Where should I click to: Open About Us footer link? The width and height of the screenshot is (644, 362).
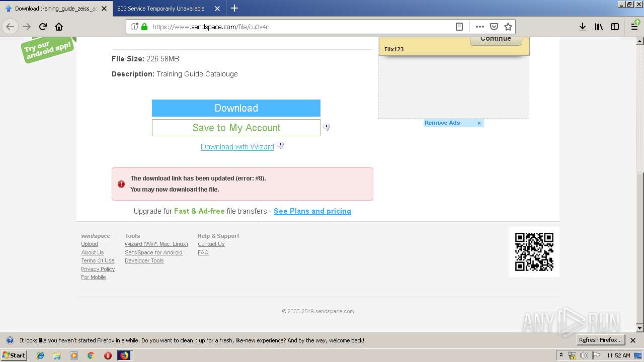(93, 252)
